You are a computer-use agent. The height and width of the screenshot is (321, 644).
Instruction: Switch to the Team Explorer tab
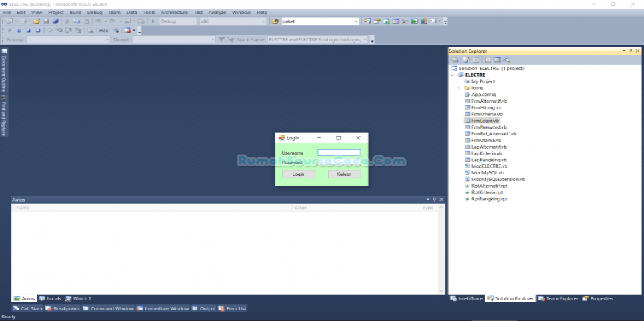pos(558,299)
